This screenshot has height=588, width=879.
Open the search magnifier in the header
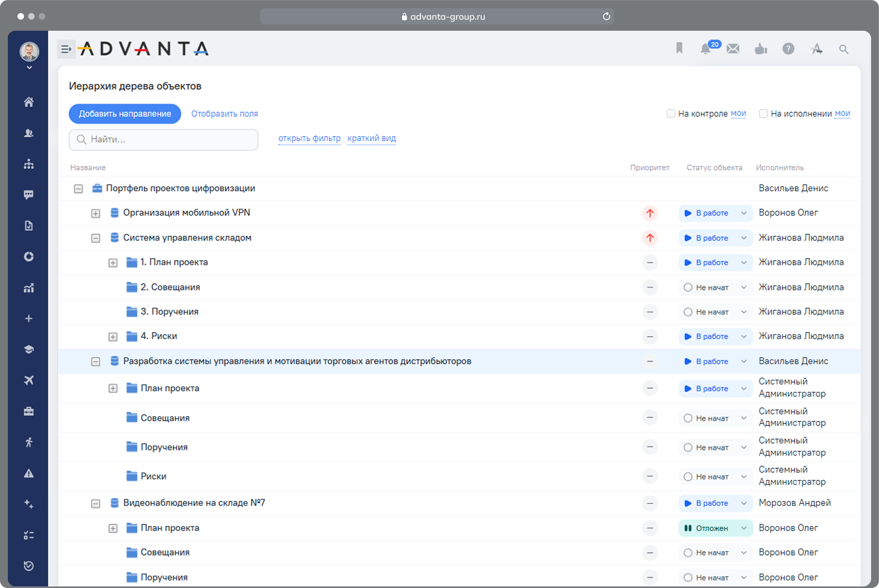pyautogui.click(x=844, y=48)
